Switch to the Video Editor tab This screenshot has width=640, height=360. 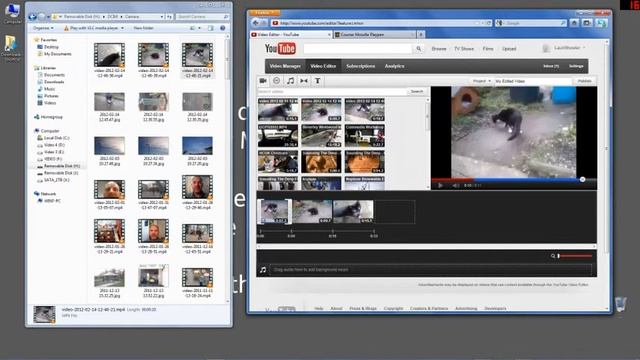323,66
